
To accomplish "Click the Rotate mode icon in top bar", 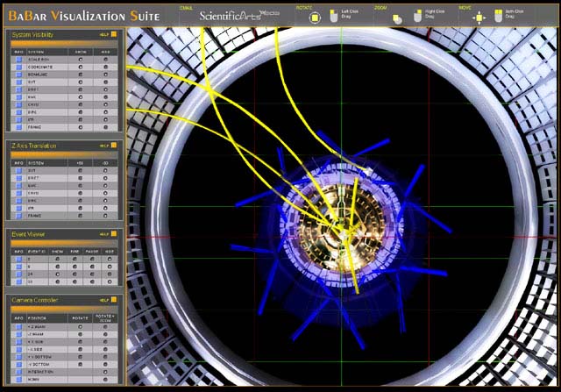I will pos(315,18).
